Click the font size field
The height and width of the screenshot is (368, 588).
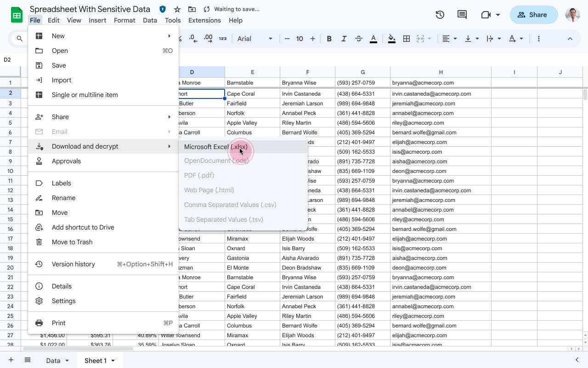[x=300, y=39]
